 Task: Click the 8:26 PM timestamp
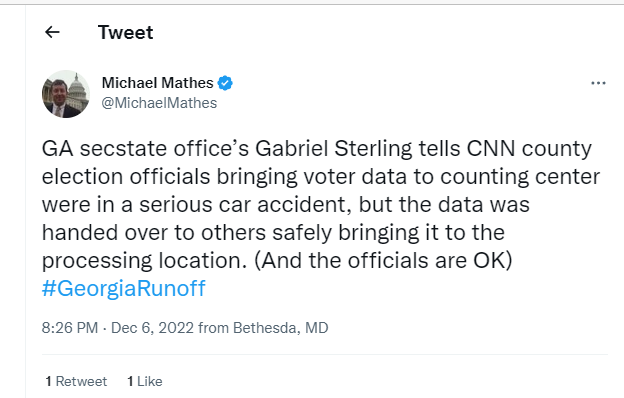coord(70,328)
